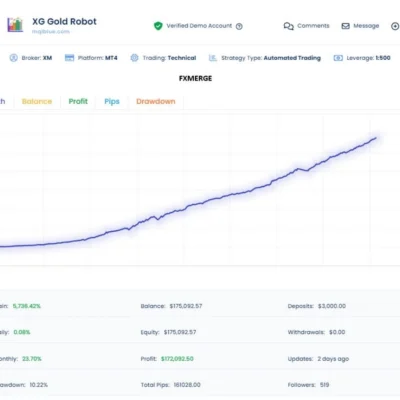This screenshot has width=400, height=400.
Task: Select the Drawdown tab
Action: 156,101
